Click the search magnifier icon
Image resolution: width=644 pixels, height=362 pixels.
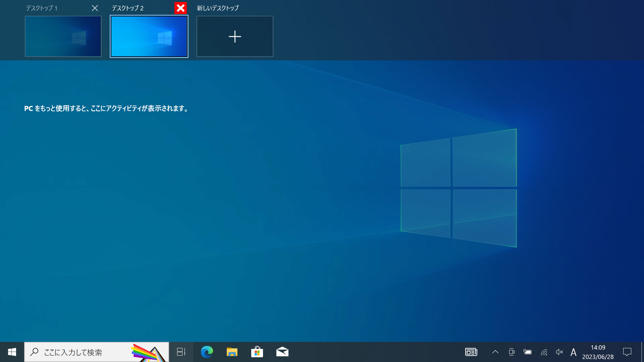[x=34, y=352]
